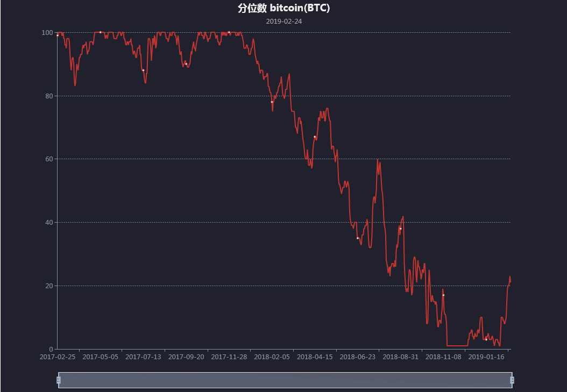Click data point marker above 2018-08-31

400,229
